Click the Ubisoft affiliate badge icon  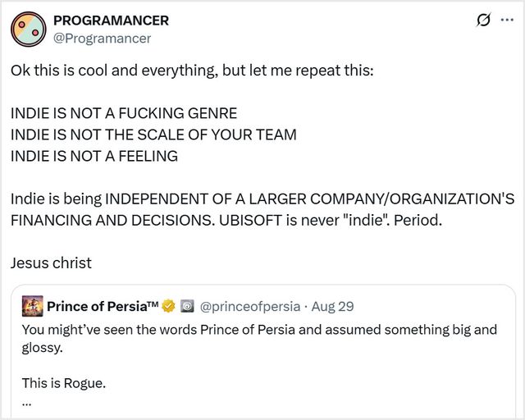[x=187, y=307]
